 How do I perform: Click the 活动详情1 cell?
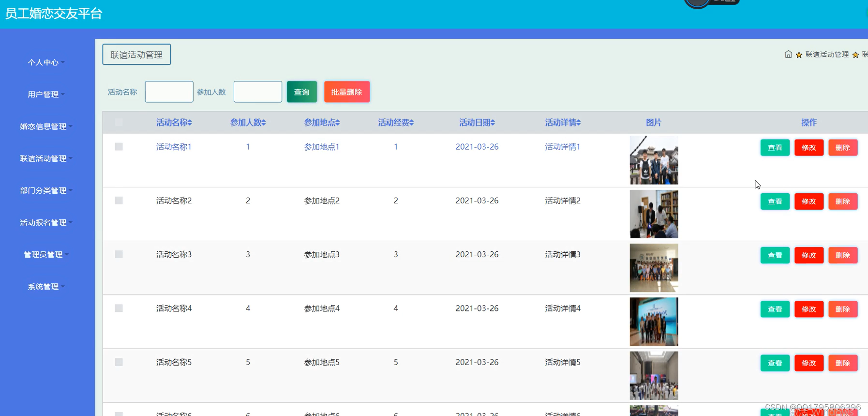563,147
